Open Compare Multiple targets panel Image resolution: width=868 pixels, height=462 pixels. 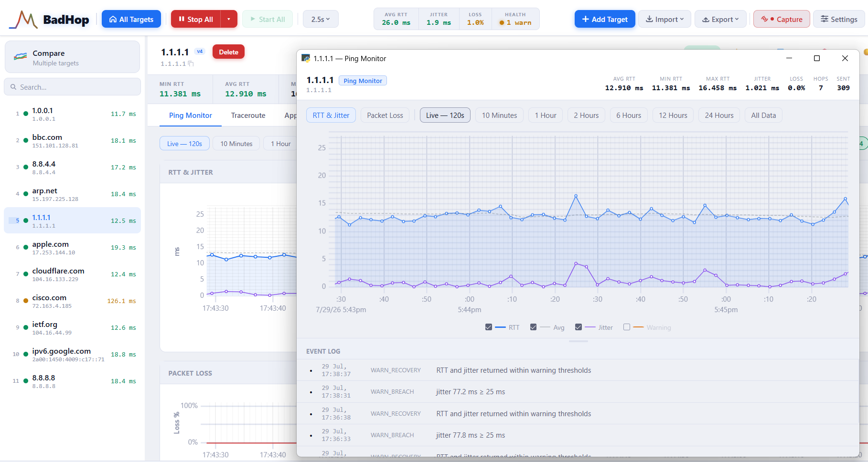tap(72, 57)
